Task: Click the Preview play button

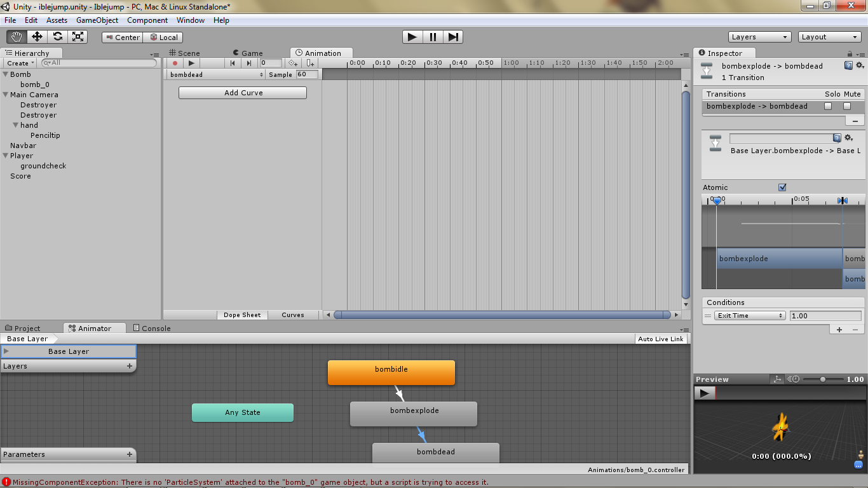Action: (704, 393)
